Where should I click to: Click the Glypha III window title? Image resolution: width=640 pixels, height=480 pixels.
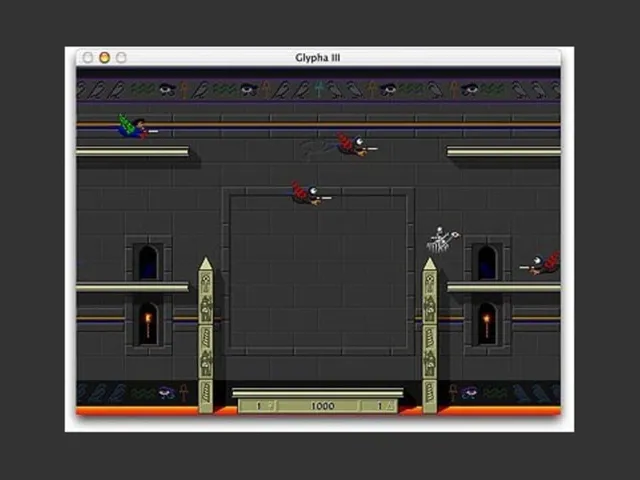click(x=318, y=58)
